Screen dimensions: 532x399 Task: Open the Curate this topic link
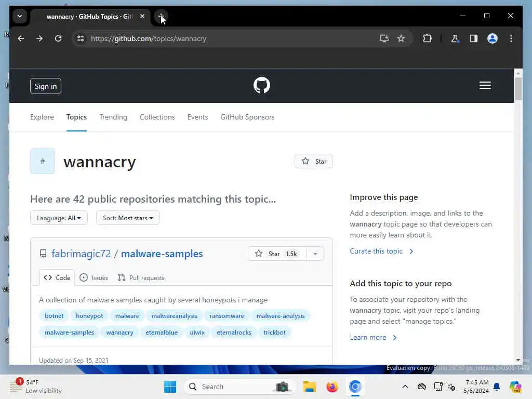click(x=381, y=251)
